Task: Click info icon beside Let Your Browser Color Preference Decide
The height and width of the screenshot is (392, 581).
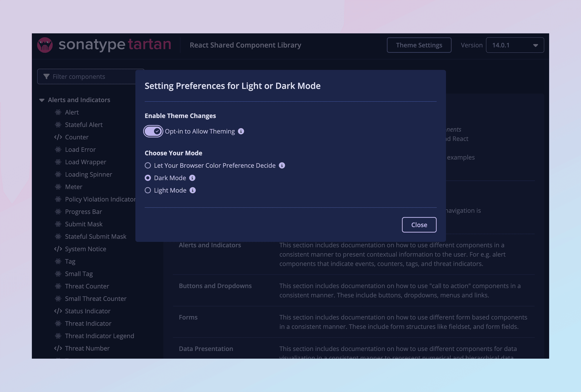Action: [282, 165]
